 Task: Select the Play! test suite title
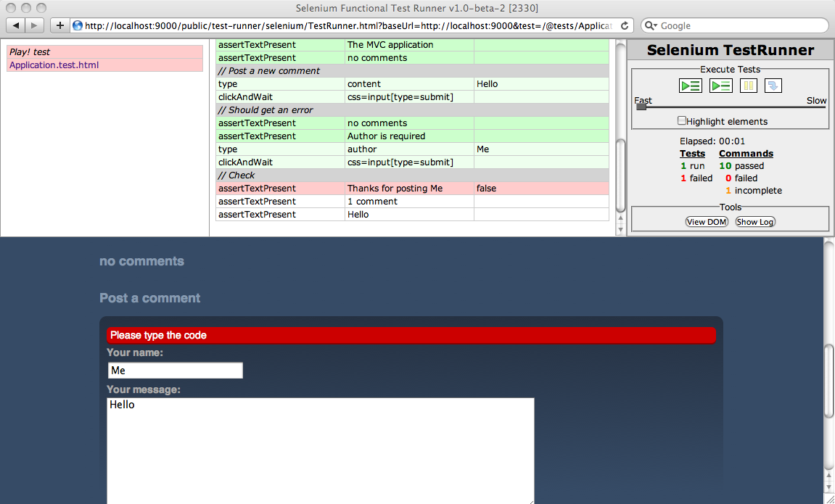coord(30,52)
